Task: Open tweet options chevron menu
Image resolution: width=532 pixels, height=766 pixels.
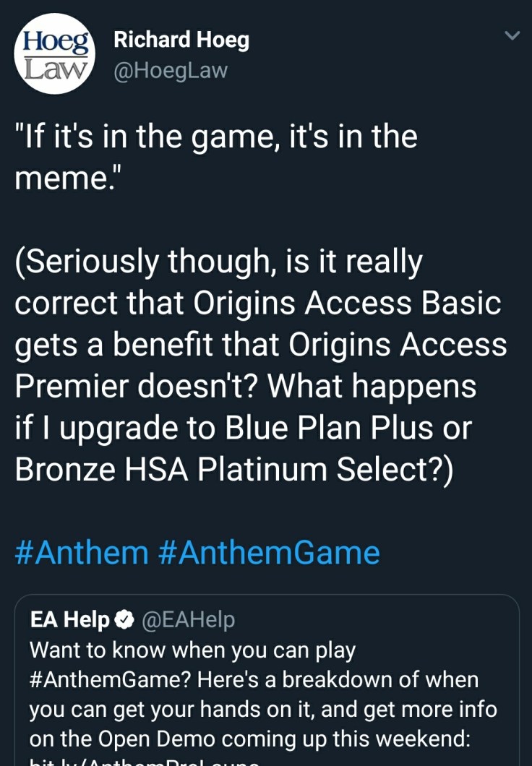Action: 511,35
